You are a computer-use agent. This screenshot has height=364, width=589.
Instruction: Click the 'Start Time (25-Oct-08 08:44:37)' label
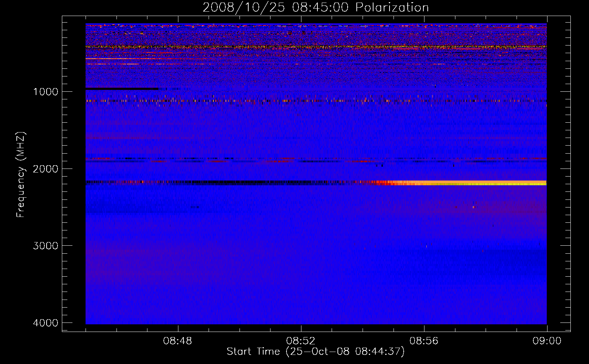pos(316,352)
